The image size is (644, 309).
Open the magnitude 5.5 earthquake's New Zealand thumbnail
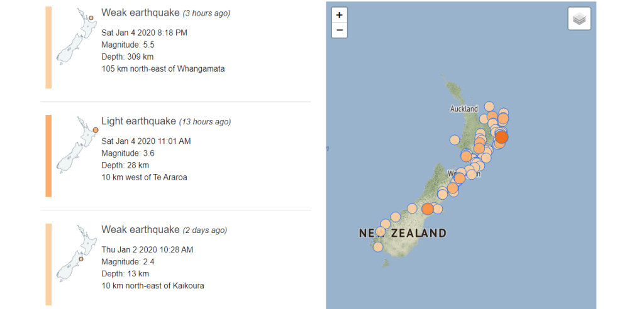(x=77, y=36)
